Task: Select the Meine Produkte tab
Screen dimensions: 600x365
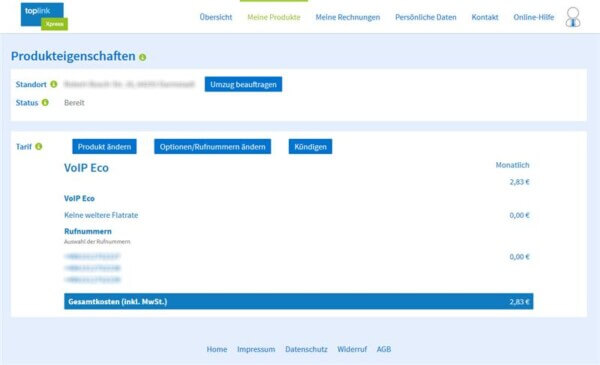Action: [274, 17]
